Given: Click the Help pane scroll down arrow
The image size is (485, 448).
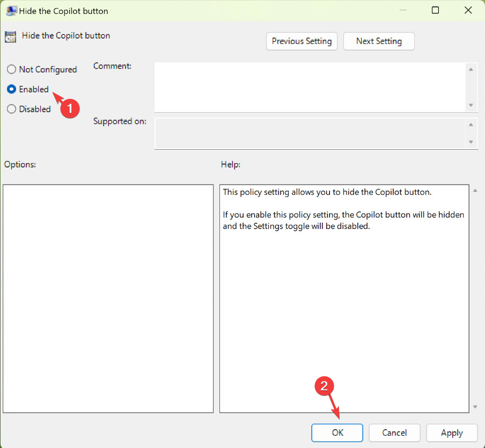Looking at the screenshot, I should coord(475,407).
